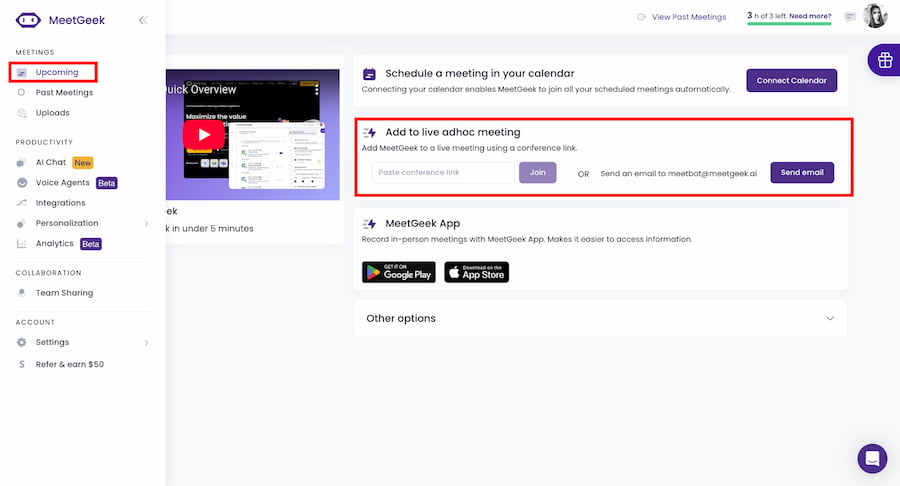Viewport: 900px width, 486px height.
Task: Click the Get it on Google Play badge
Action: (x=398, y=272)
